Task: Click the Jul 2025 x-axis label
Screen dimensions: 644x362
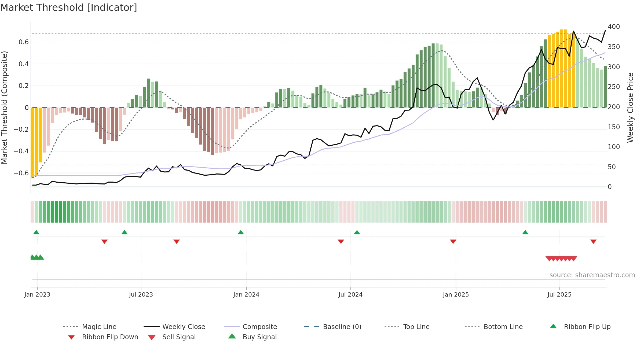Action: pos(559,295)
